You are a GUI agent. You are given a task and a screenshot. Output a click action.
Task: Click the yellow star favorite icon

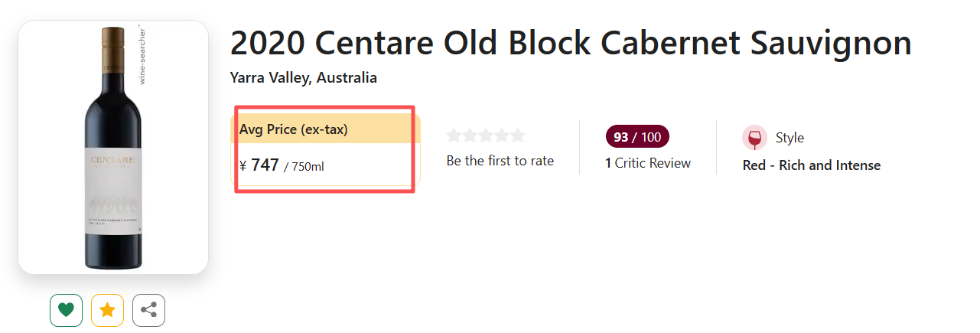[107, 310]
